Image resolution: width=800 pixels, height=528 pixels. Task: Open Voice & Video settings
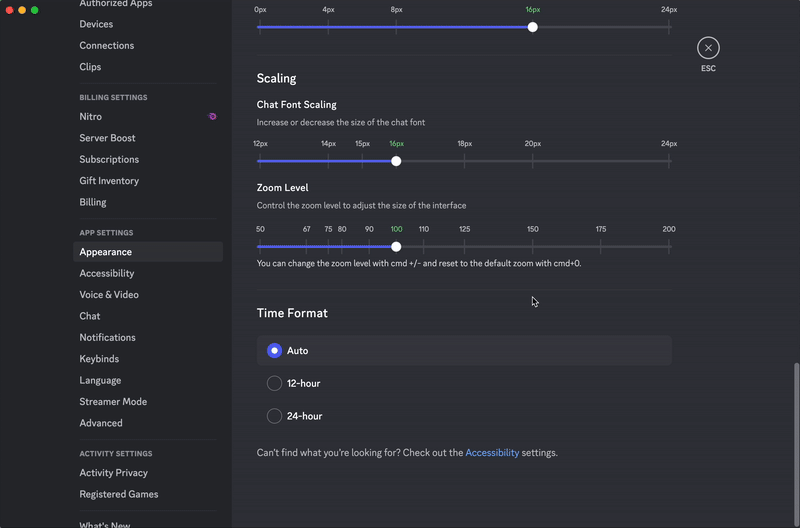pos(109,295)
